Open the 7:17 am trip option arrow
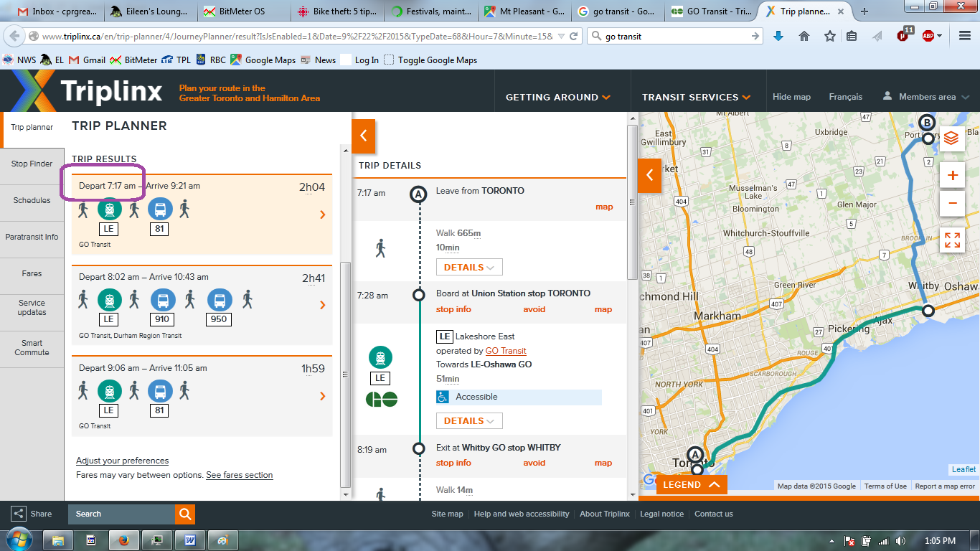Screen dimensions: 980x551 coord(323,215)
